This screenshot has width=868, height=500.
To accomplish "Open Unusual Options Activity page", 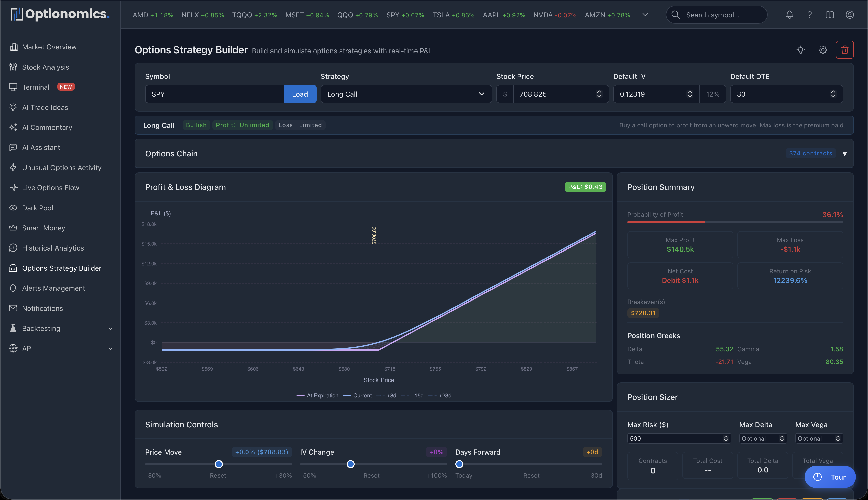I will point(62,167).
